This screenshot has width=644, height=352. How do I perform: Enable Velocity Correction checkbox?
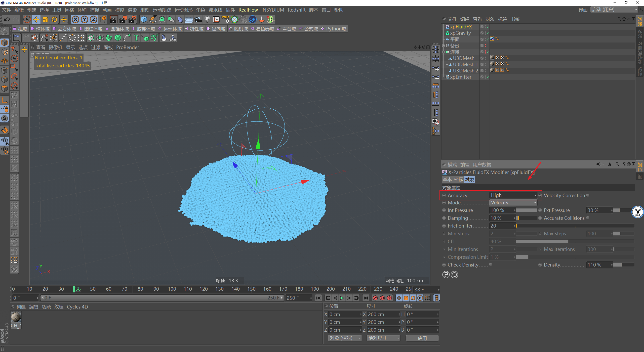(x=588, y=195)
